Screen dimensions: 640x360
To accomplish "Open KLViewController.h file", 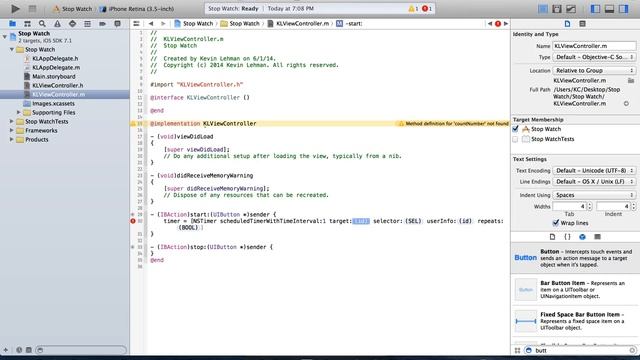I will point(57,85).
